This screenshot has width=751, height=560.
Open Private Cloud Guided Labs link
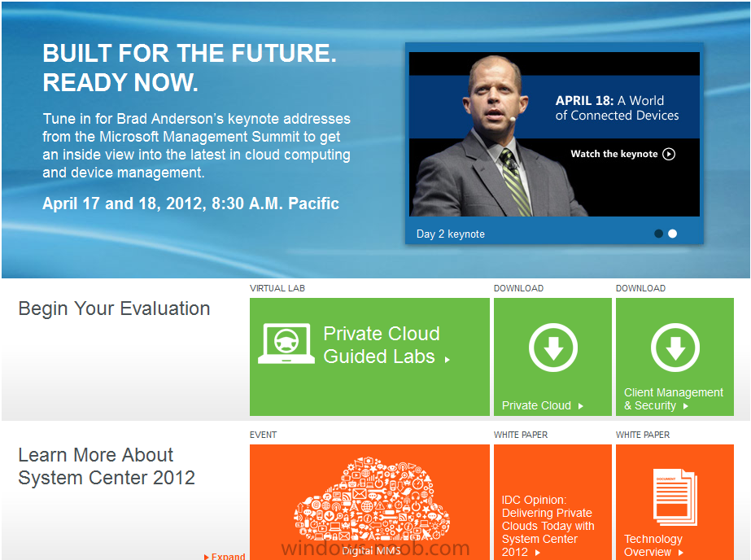(x=386, y=345)
